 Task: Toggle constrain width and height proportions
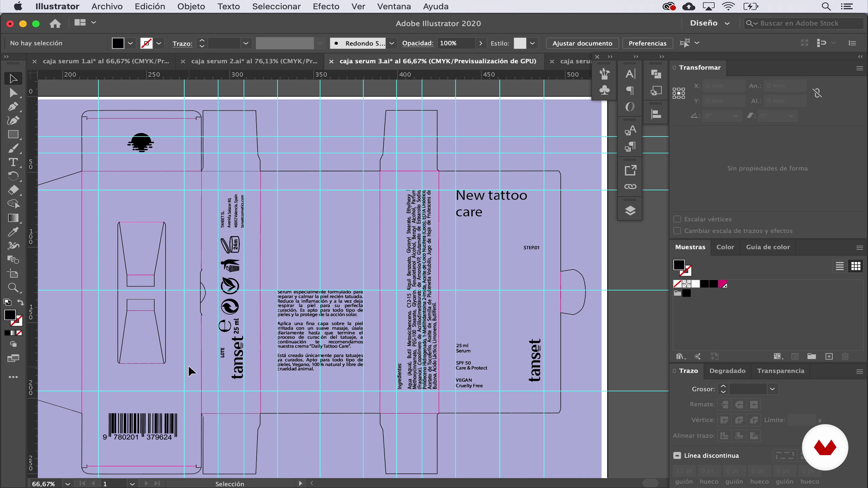pyautogui.click(x=817, y=93)
